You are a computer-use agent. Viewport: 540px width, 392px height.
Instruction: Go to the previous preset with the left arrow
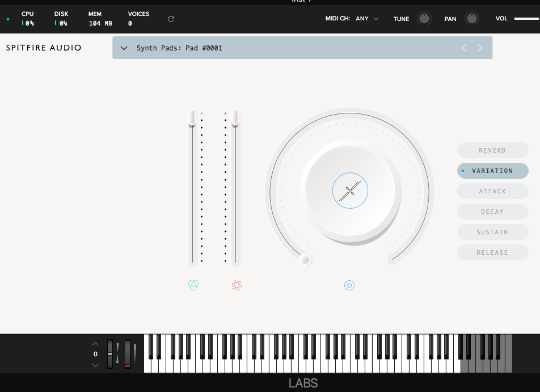click(x=463, y=48)
